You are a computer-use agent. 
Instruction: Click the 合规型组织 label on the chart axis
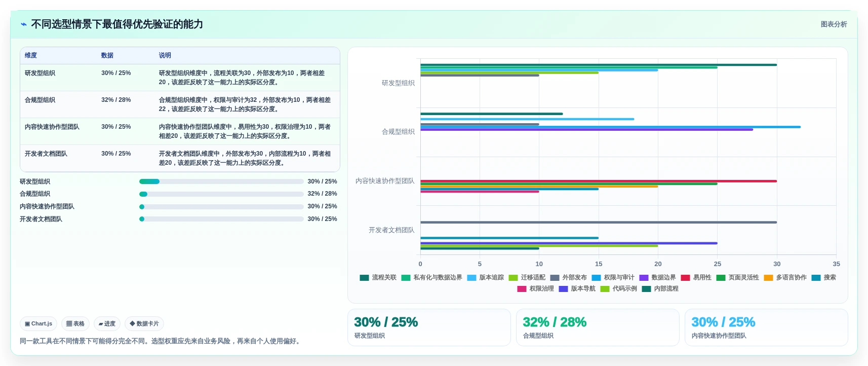pyautogui.click(x=398, y=132)
